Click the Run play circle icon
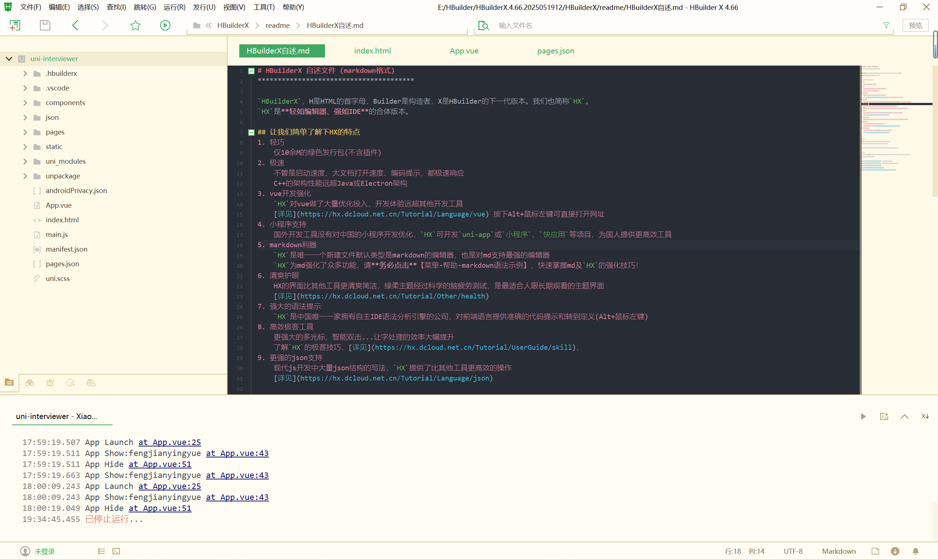938x560 pixels. point(165,25)
